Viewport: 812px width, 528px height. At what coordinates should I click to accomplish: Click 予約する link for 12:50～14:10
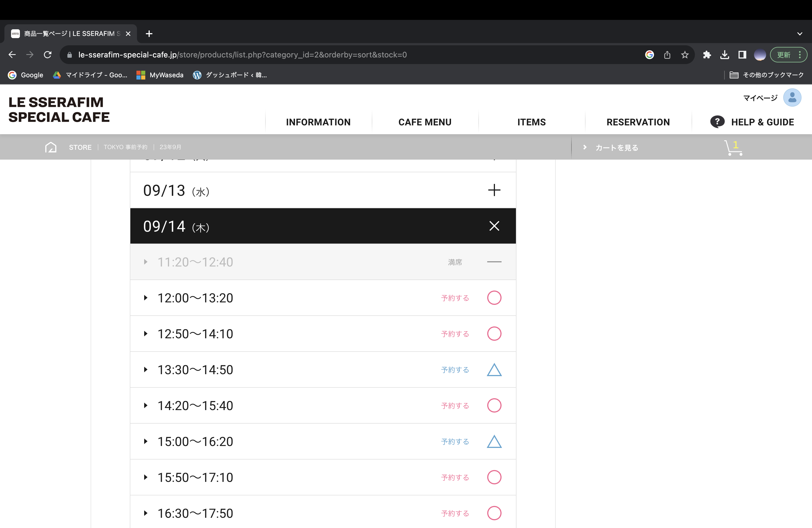[455, 334]
